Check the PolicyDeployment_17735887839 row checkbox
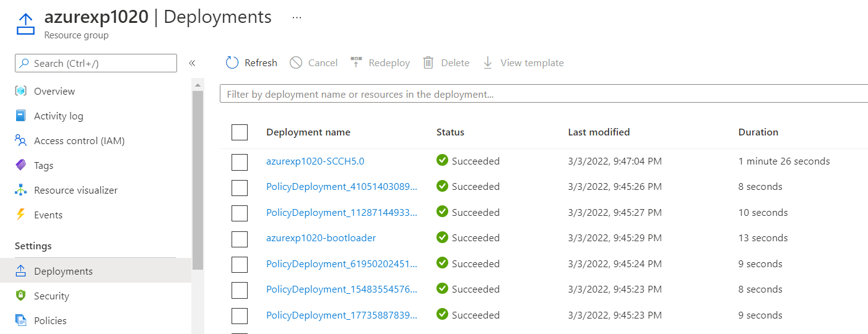 pyautogui.click(x=240, y=316)
